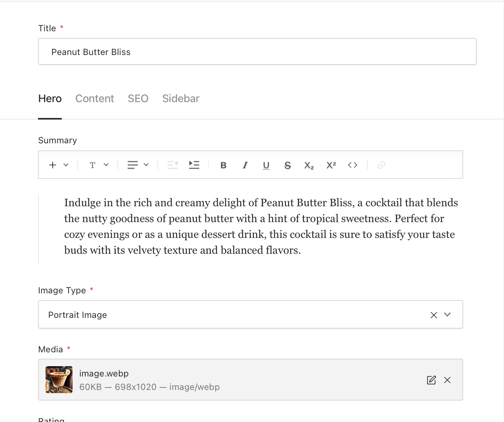Viewport: 504px width, 422px height.
Task: Click the indent icon in toolbar
Action: click(x=194, y=165)
